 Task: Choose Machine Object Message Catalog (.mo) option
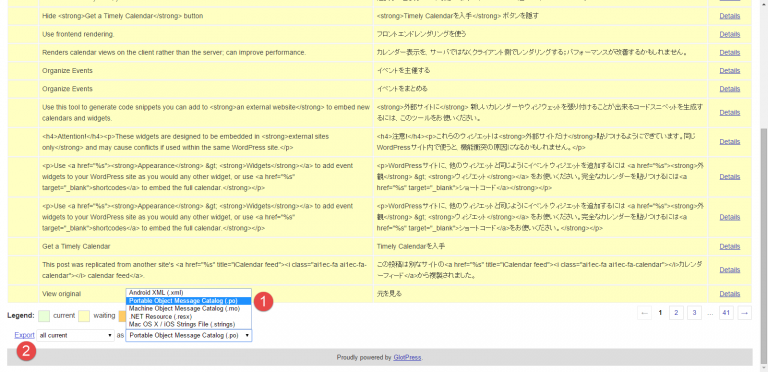point(189,308)
